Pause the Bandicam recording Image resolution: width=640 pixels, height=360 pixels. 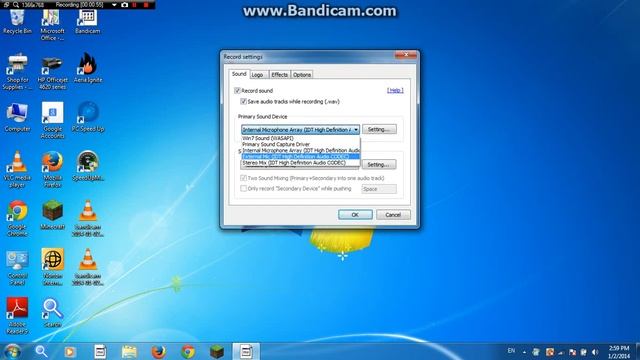point(135,5)
